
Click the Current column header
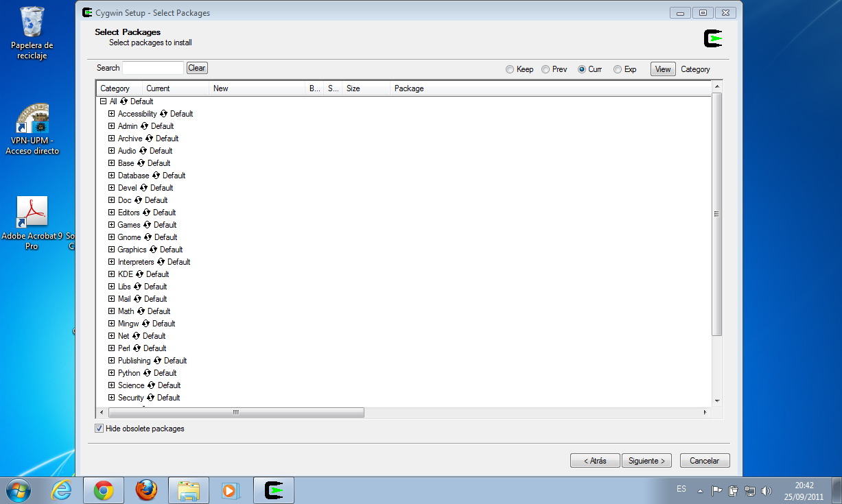tap(175, 88)
